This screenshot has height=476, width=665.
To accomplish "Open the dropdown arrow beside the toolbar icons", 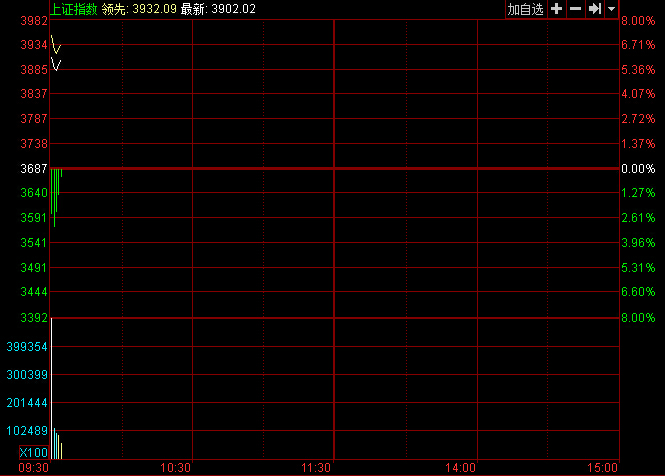I will [611, 9].
